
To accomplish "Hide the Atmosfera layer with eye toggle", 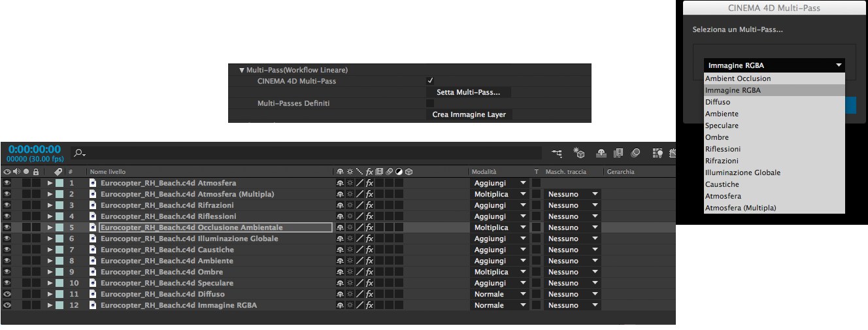I will tap(7, 183).
